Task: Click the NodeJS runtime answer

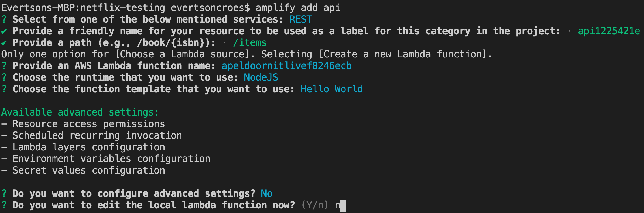Action: (x=261, y=78)
